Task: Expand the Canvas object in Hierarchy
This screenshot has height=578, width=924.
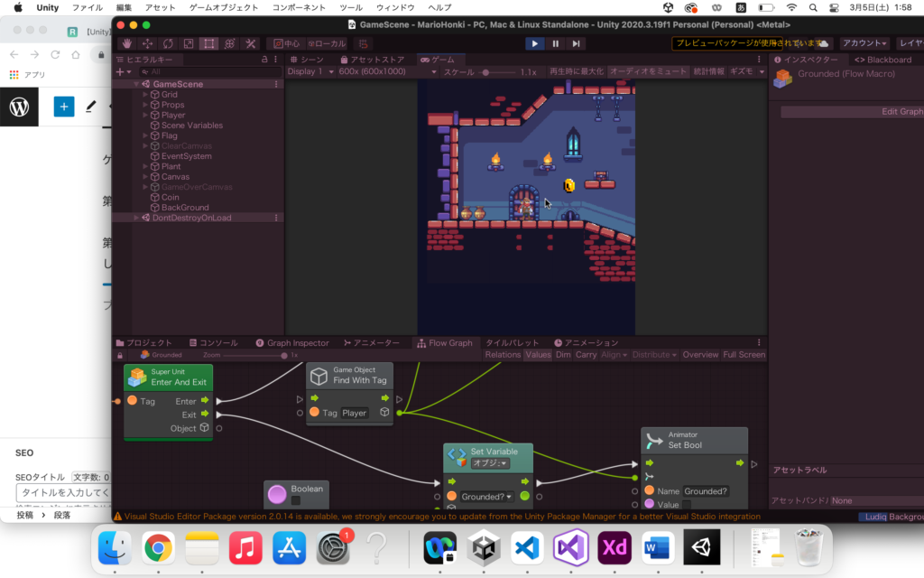Action: [145, 177]
